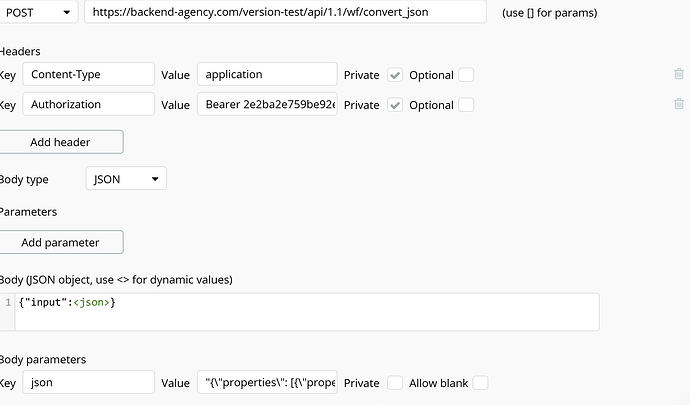Edit the Content-Type key field
The image size is (690, 405).
pyautogui.click(x=88, y=74)
